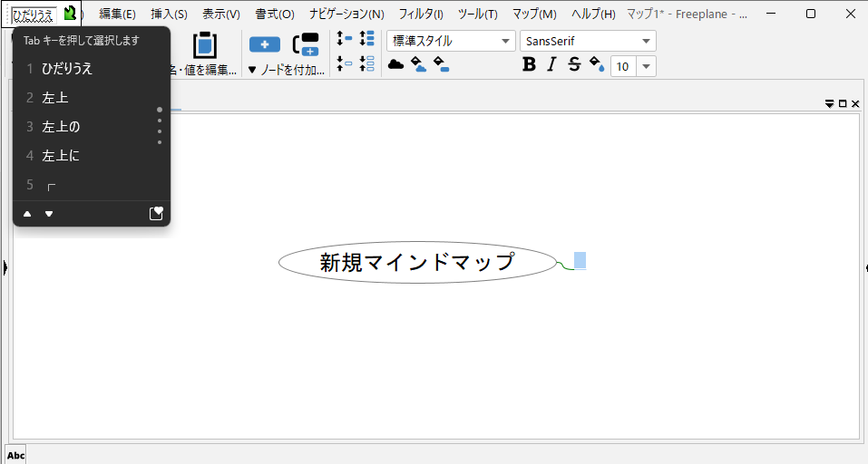Screen dimensions: 868x464
Task: Click the clipboard edit name/value icon
Action: [x=204, y=44]
